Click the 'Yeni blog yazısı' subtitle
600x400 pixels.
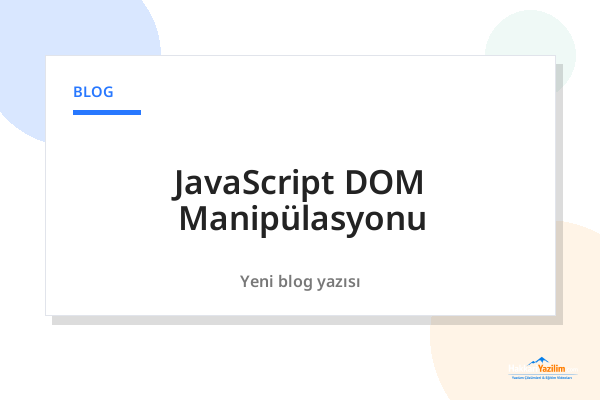click(300, 282)
